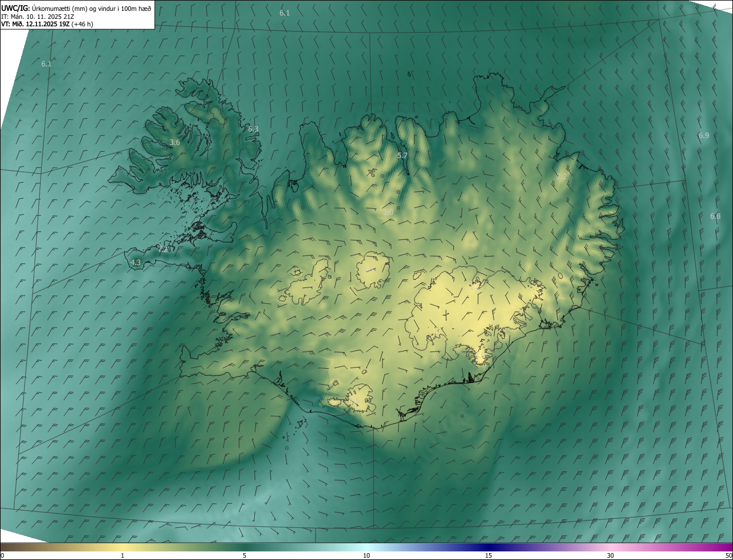Select the 1 tick on the color legend
Viewport: 733px width, 560px height.
[x=123, y=555]
